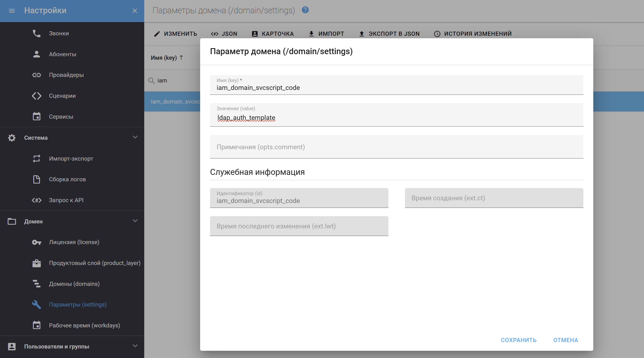Image resolution: width=644 pixels, height=358 pixels.
Task: Click the Продуктовый слой briefcase icon
Action: (36, 263)
